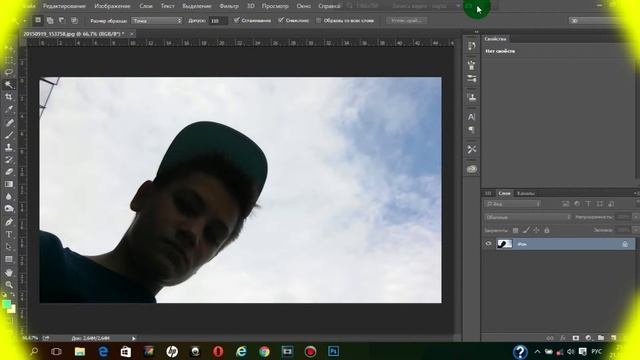
Task: Select the Horizontal Type tool
Action: click(x=9, y=235)
